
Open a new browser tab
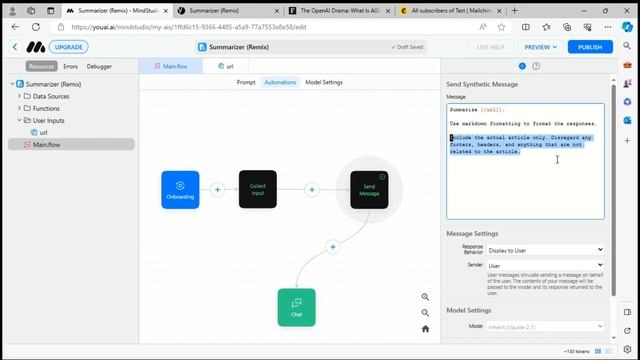pos(515,11)
